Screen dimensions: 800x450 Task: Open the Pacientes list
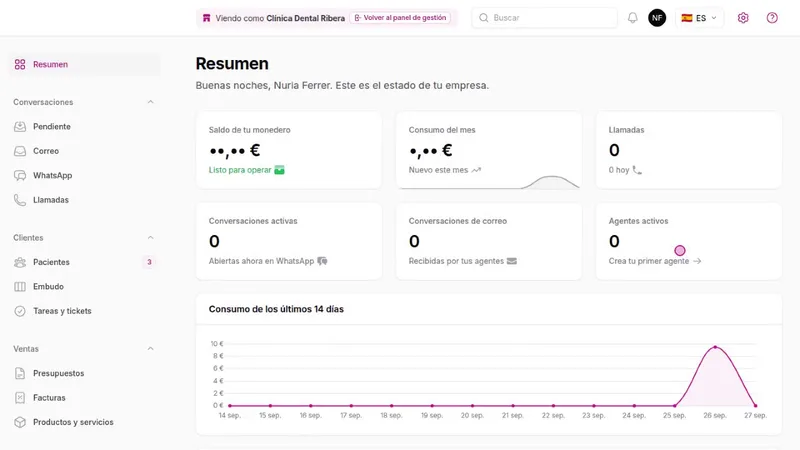[x=84, y=262]
